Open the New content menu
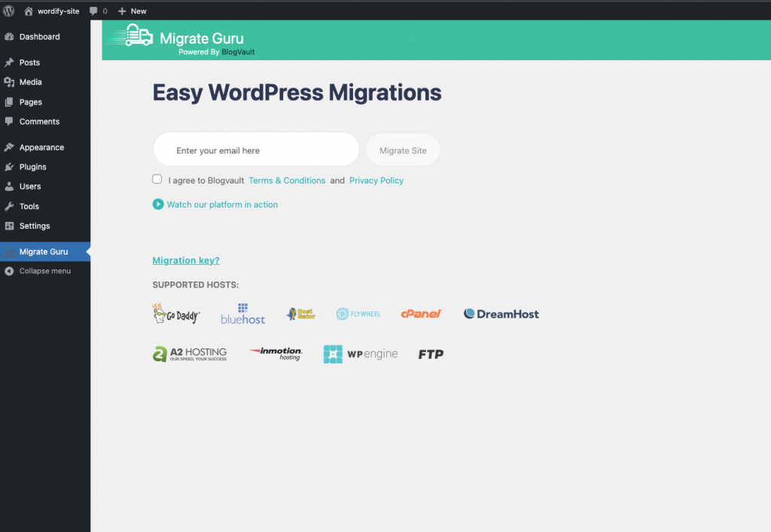The height and width of the screenshot is (532, 771). 133,11
